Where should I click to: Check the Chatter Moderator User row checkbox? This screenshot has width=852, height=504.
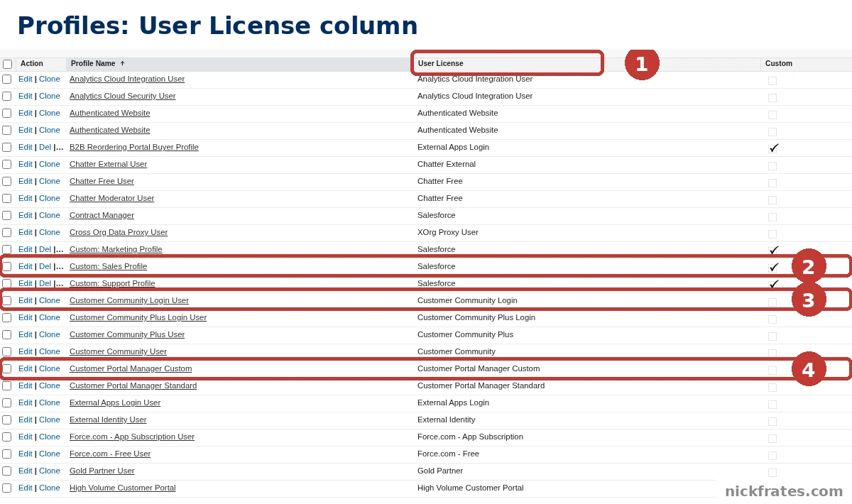coord(6,199)
